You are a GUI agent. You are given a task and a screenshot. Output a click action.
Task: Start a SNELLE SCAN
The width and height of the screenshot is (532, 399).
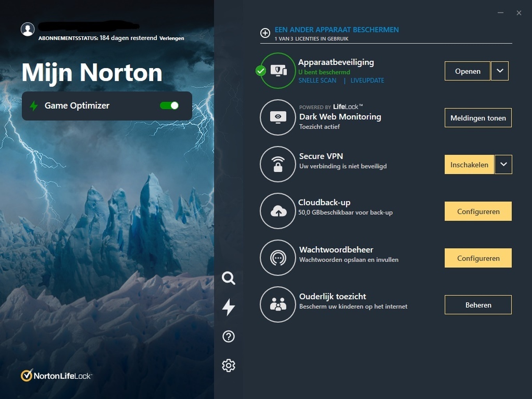(317, 80)
